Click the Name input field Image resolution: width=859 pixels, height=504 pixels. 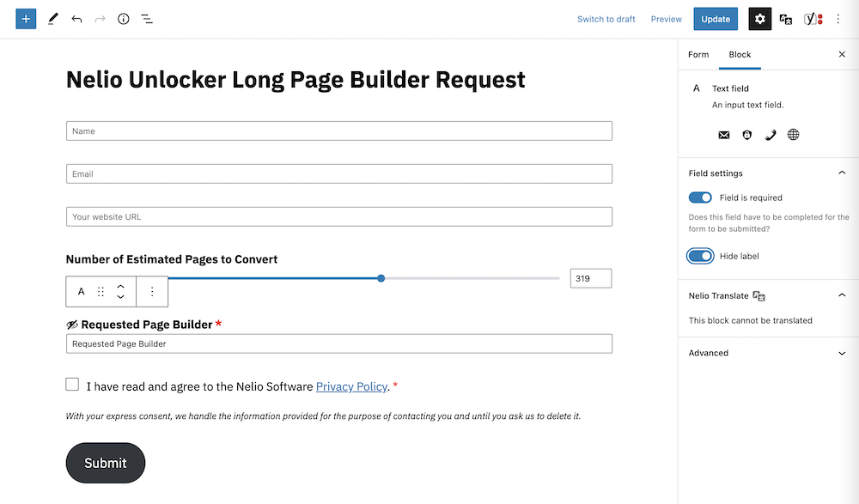pos(339,131)
